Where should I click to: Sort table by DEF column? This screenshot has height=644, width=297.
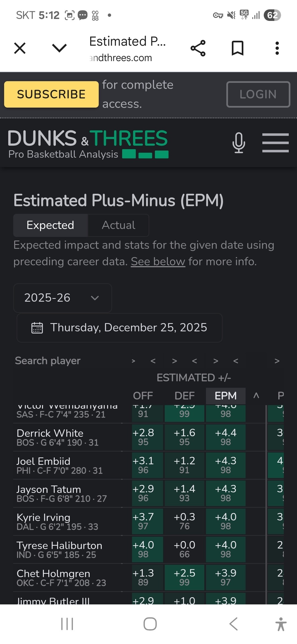pyautogui.click(x=185, y=396)
